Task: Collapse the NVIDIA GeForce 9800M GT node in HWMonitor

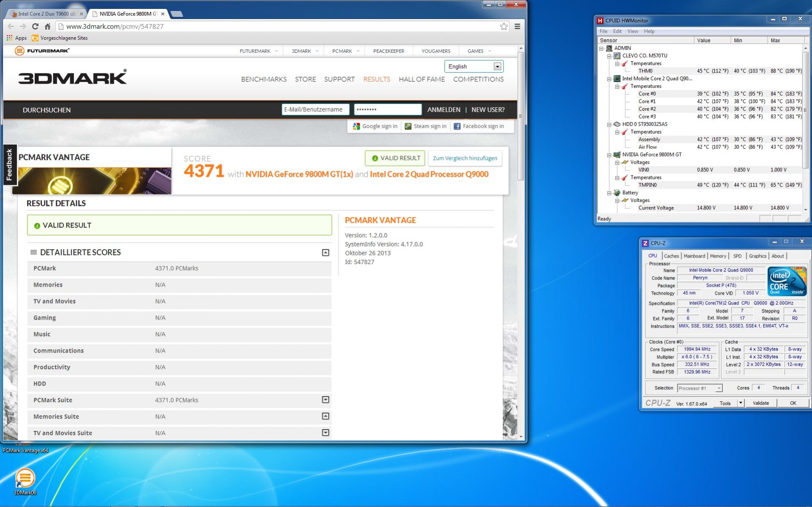Action: click(609, 155)
